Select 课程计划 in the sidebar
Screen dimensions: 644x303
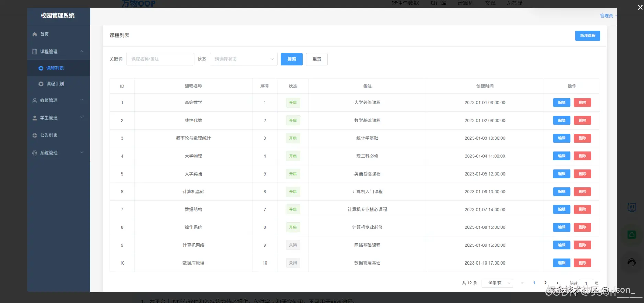(59, 84)
